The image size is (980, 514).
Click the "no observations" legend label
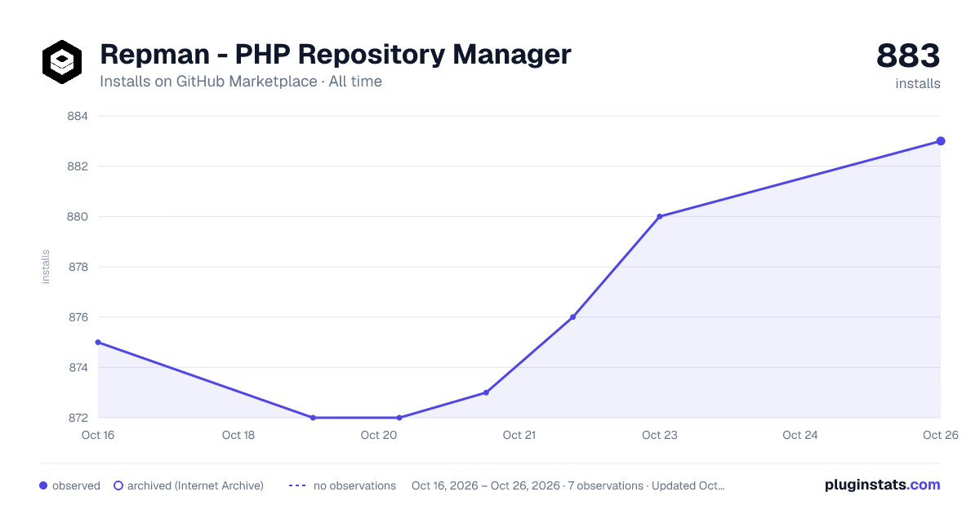(354, 485)
